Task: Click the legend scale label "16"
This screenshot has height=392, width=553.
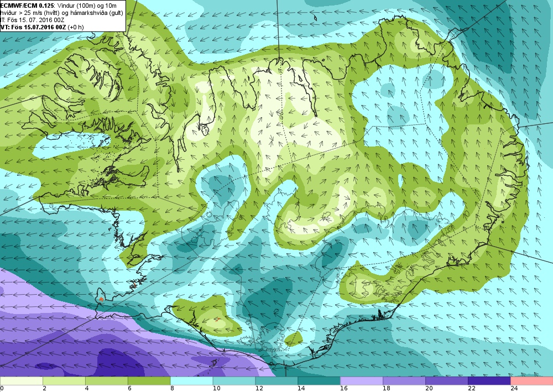Action: (344, 389)
